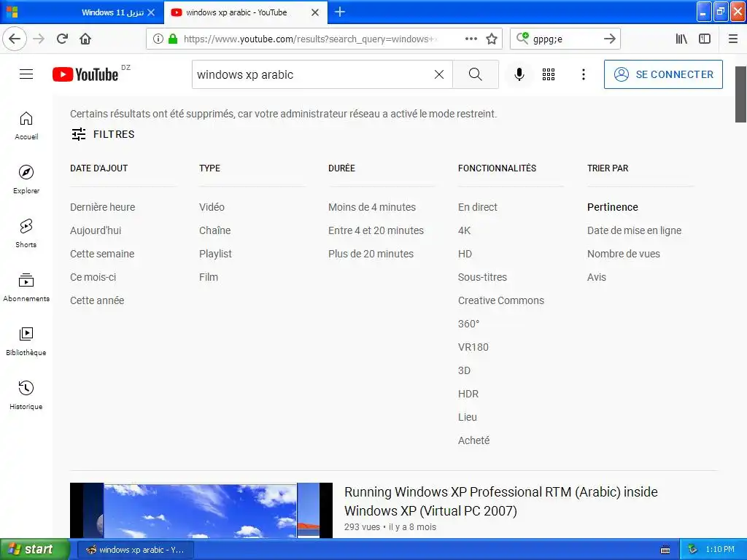Click the address bar URL
This screenshot has height=560, width=747.
click(x=309, y=39)
